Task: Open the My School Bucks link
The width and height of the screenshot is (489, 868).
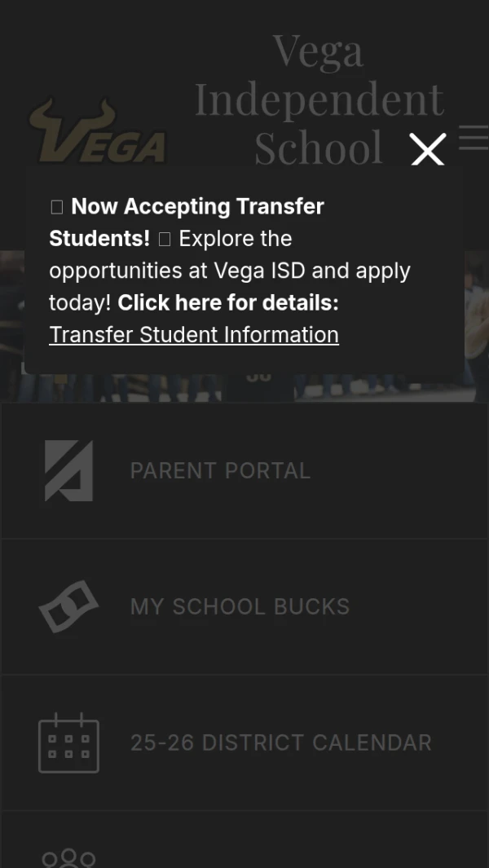Action: tap(240, 606)
